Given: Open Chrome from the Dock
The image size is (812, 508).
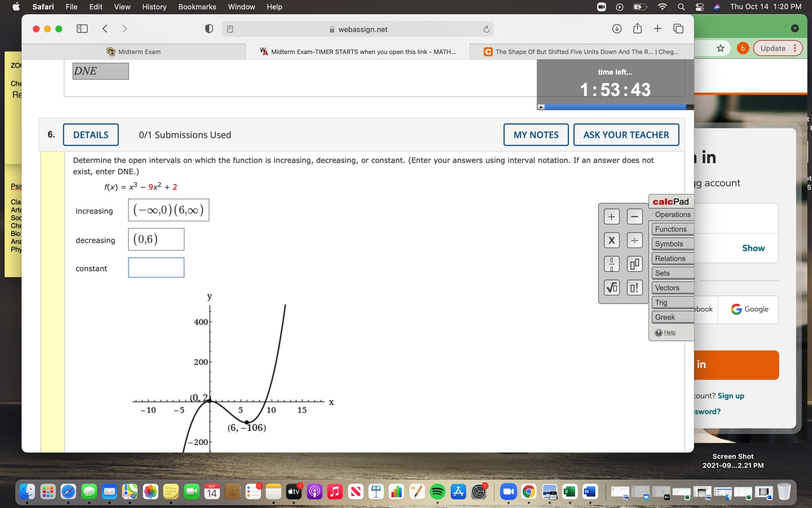Looking at the screenshot, I should click(528, 492).
